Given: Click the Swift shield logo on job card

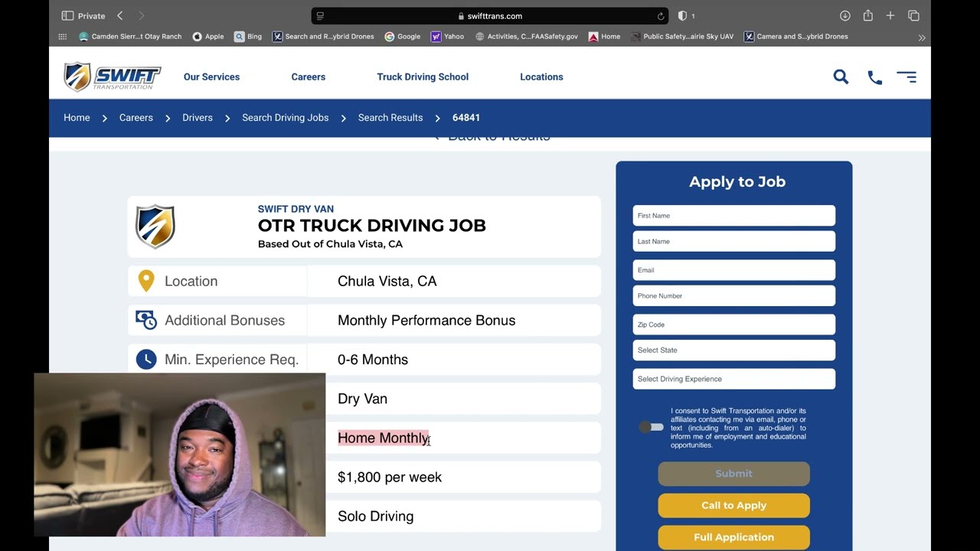Looking at the screenshot, I should click(x=155, y=227).
